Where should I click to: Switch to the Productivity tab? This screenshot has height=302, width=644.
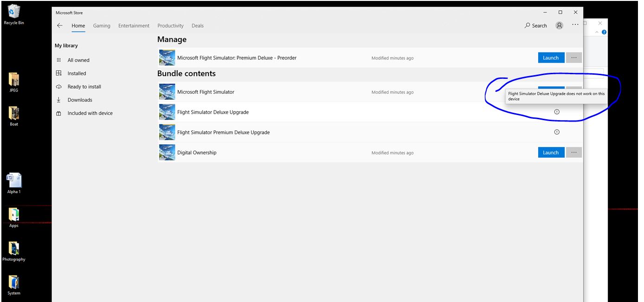click(x=170, y=26)
